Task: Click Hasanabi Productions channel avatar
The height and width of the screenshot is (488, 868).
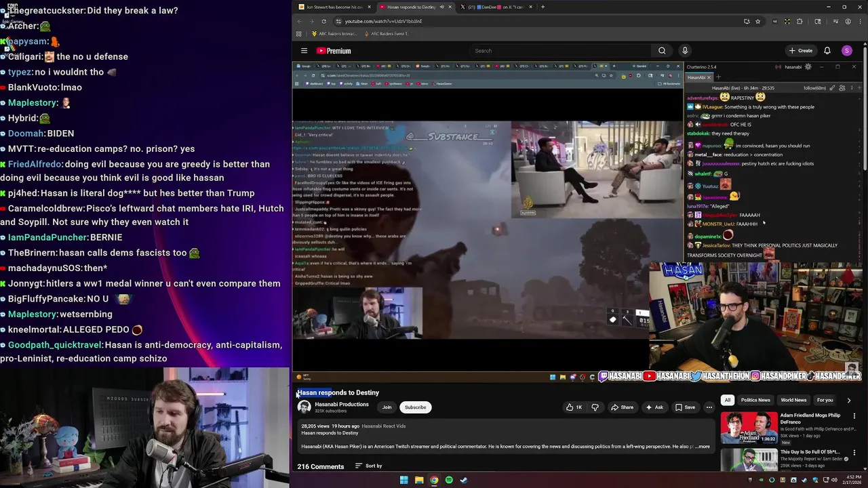Action: click(304, 407)
